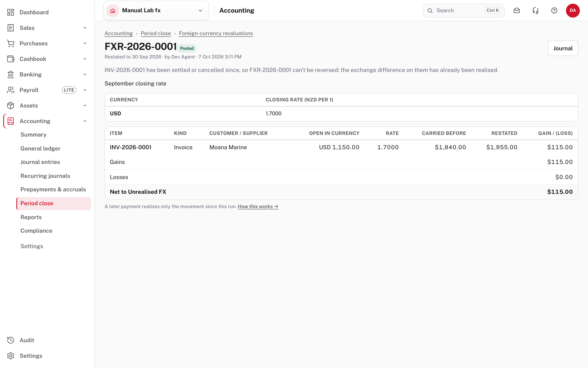Open Journal entries in sidebar

click(40, 162)
